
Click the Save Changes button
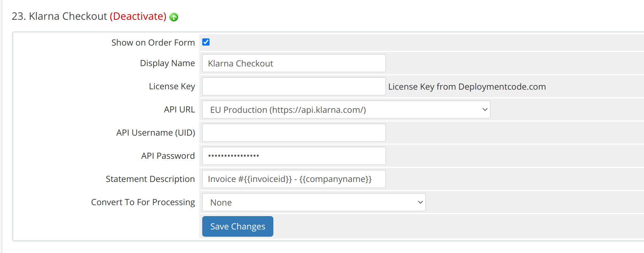click(238, 226)
